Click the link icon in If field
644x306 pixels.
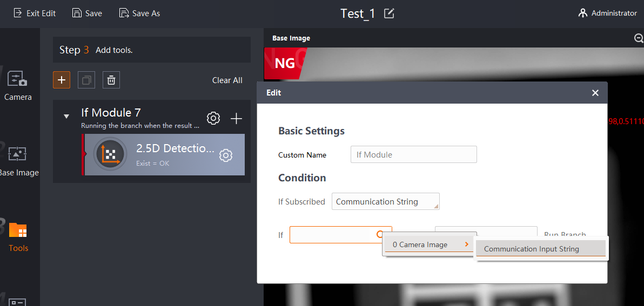380,234
